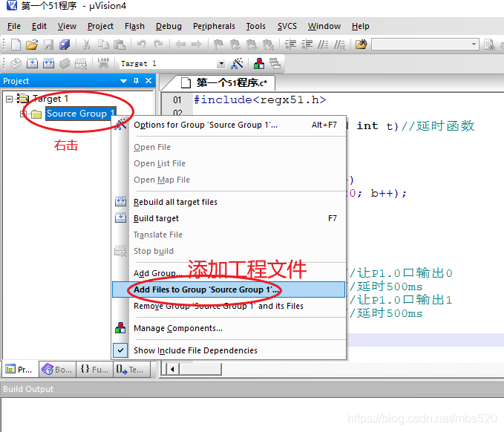Select the Source Group 1 tree item
The image size is (504, 432).
tap(81, 114)
